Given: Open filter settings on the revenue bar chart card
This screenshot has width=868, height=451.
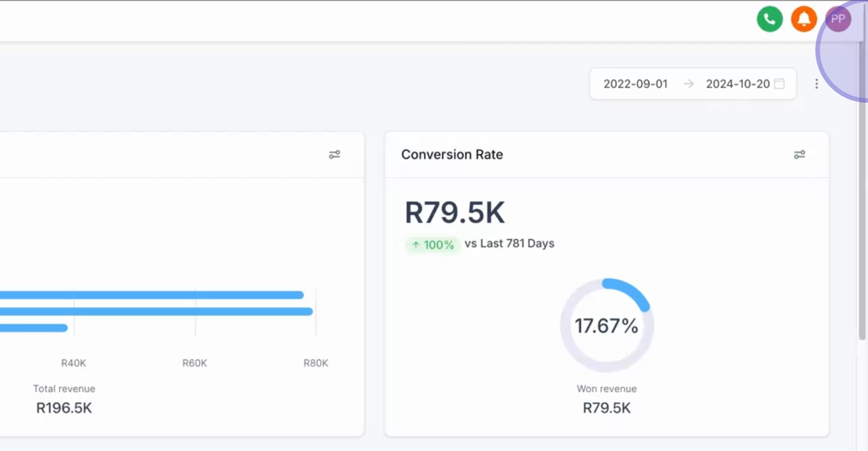Looking at the screenshot, I should point(334,155).
